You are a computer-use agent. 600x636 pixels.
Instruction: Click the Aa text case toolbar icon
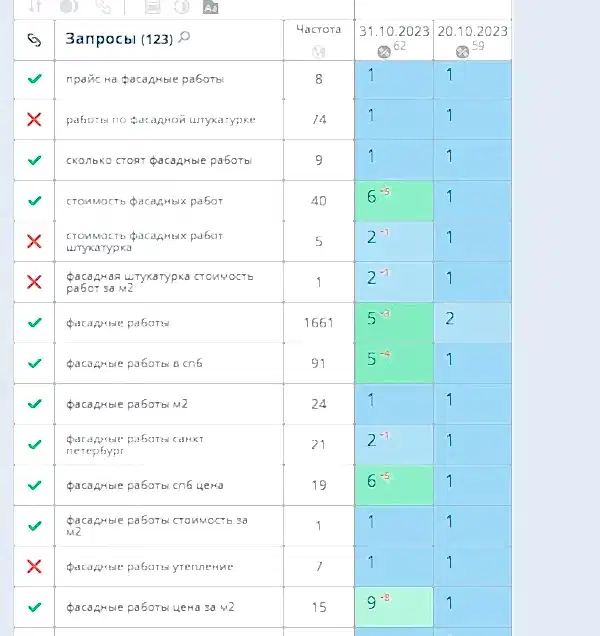(x=210, y=6)
